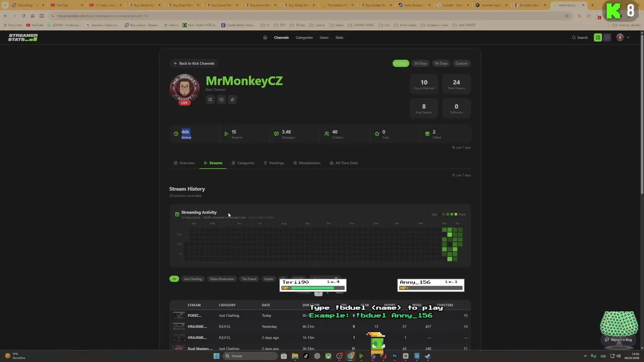Open the Yesterday HRAJEME... R.E.P.O. stream
This screenshot has width=644, height=362.
(x=320, y=327)
